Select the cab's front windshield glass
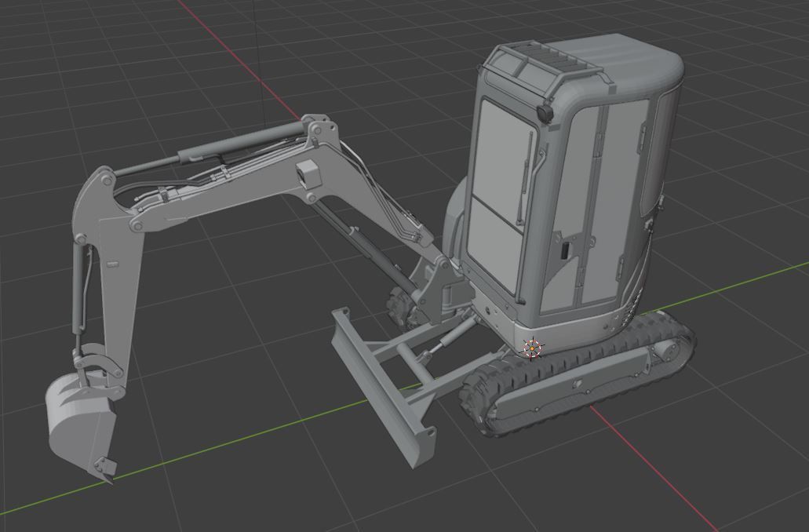This screenshot has width=809, height=532. (x=499, y=199)
